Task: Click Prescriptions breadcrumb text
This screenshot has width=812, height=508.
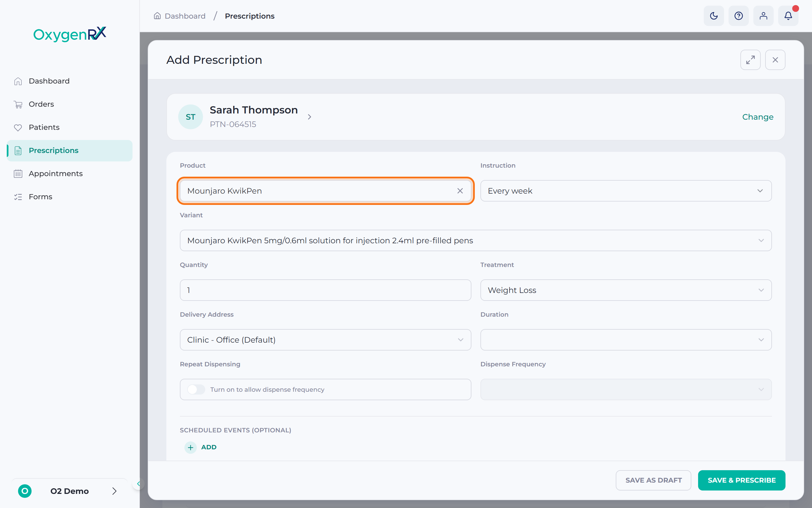Action: (x=250, y=16)
